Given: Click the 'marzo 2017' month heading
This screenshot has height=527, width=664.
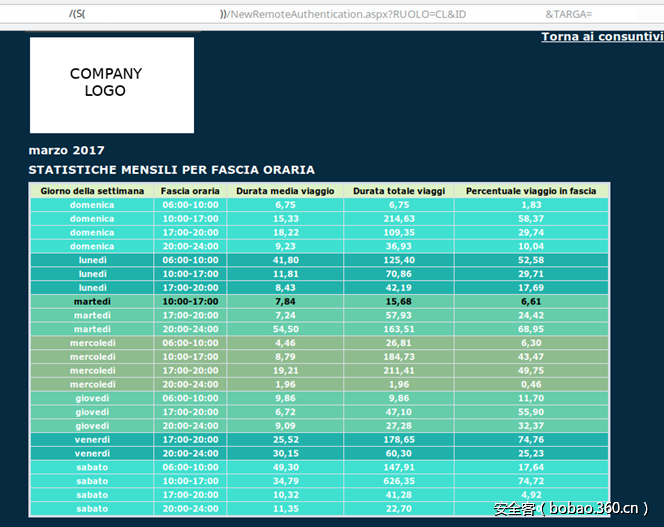Looking at the screenshot, I should tap(66, 150).
